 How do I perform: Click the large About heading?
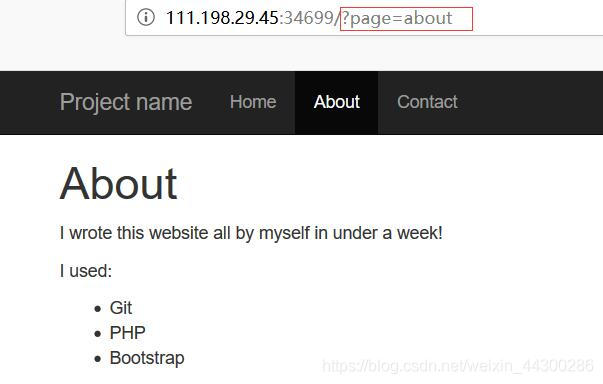[x=118, y=184]
